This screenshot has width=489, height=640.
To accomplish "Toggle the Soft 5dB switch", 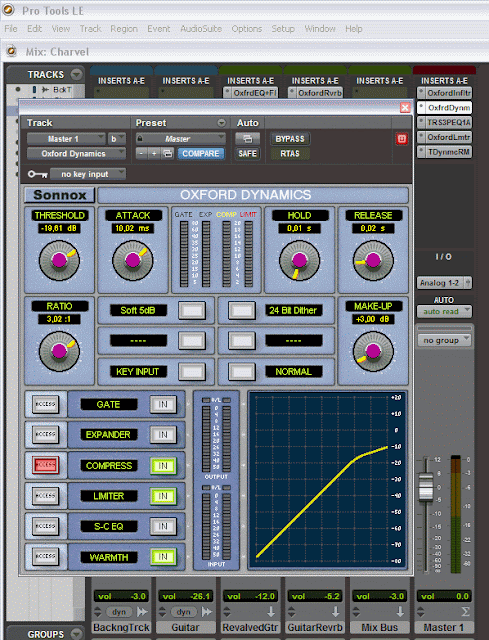I will (192, 311).
